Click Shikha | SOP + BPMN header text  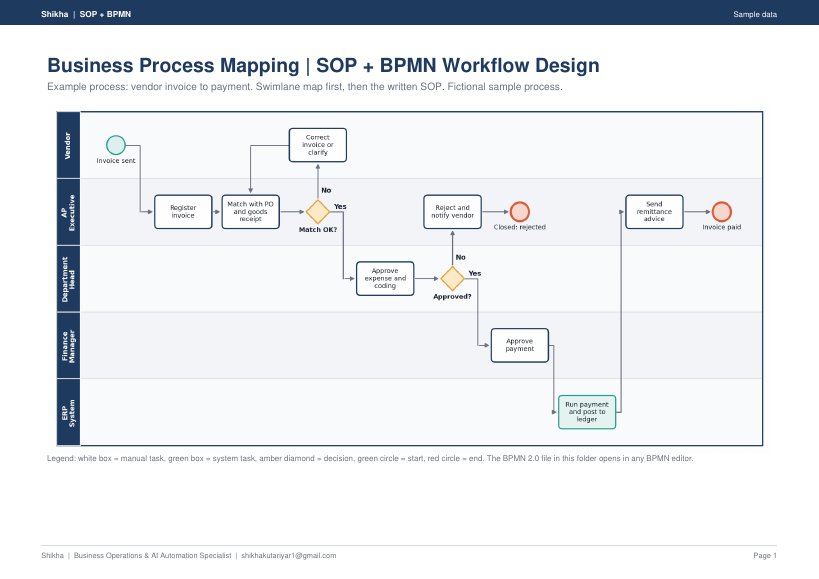point(86,15)
